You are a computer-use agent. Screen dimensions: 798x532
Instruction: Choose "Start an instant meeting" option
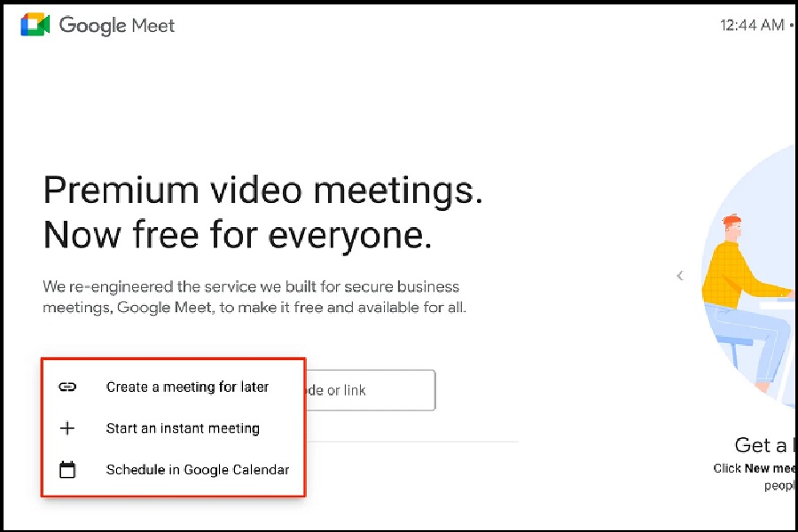click(183, 428)
